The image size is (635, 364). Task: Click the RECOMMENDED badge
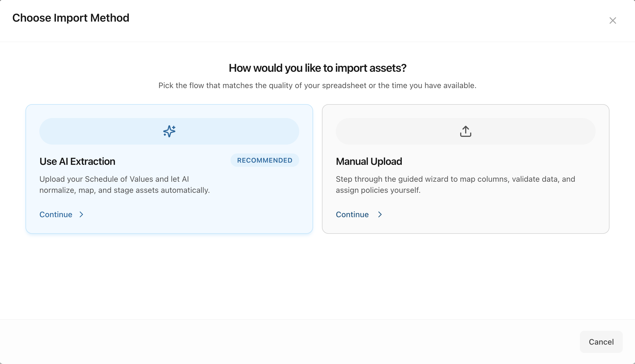click(265, 160)
